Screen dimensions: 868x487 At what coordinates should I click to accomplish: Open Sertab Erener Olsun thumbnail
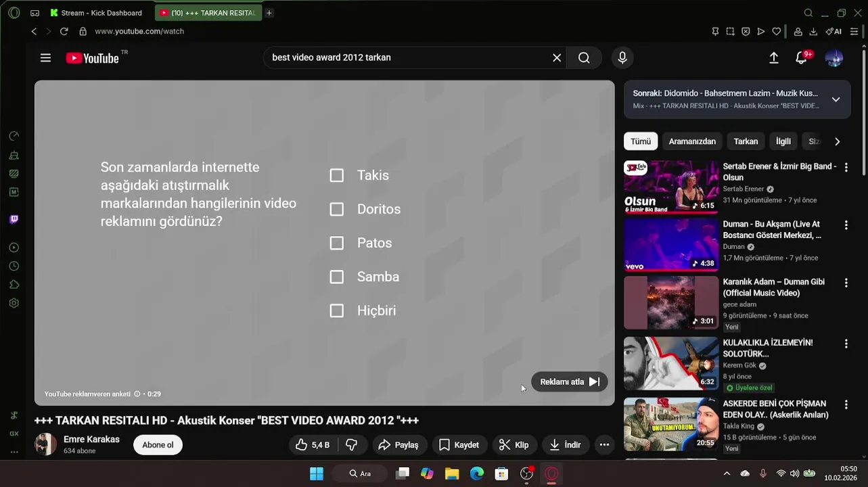click(x=670, y=187)
